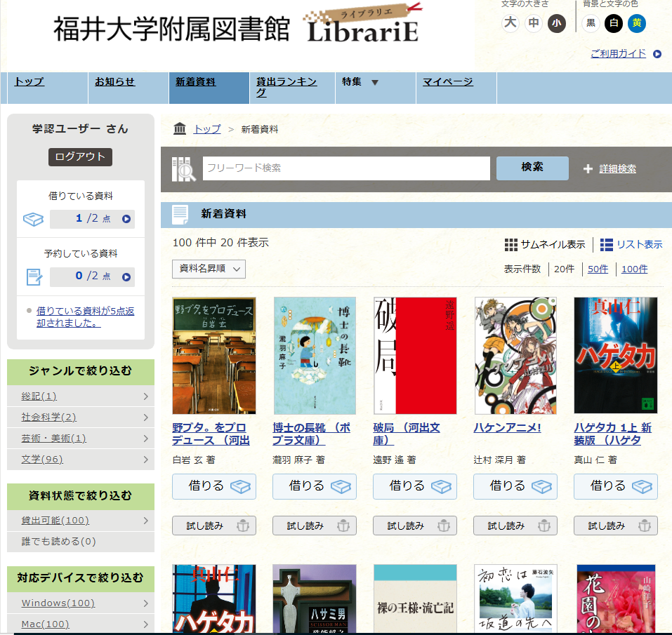Click the thumbnail view grid icon

511,245
